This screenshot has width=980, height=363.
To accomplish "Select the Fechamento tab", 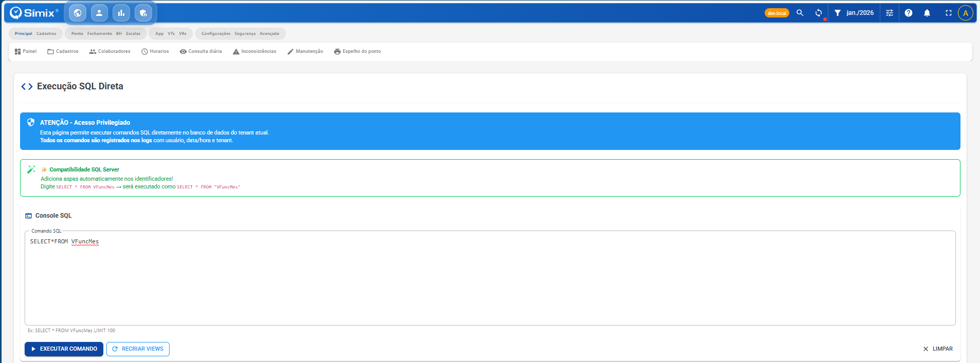I will pos(100,33).
